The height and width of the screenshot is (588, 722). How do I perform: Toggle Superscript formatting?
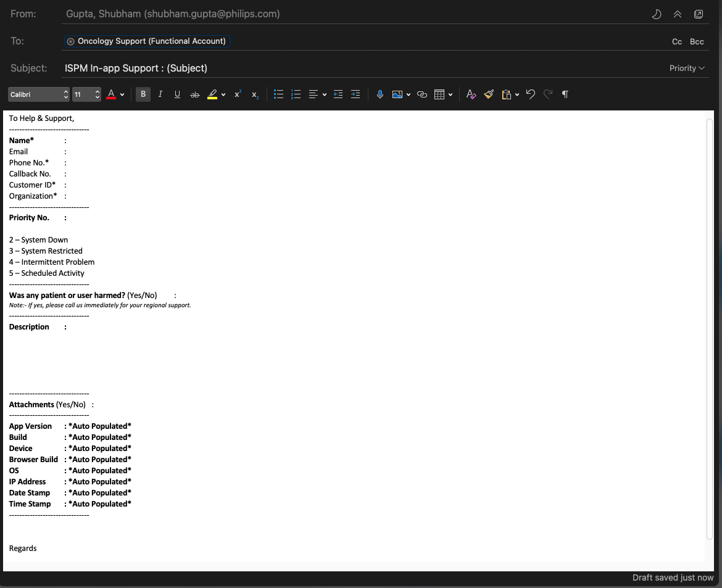(x=238, y=94)
